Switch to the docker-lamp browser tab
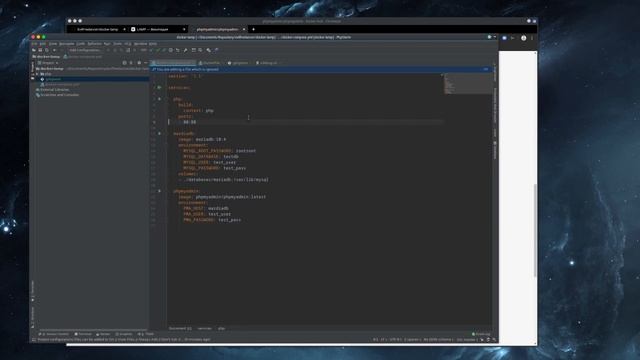The image size is (640, 360). [98, 29]
